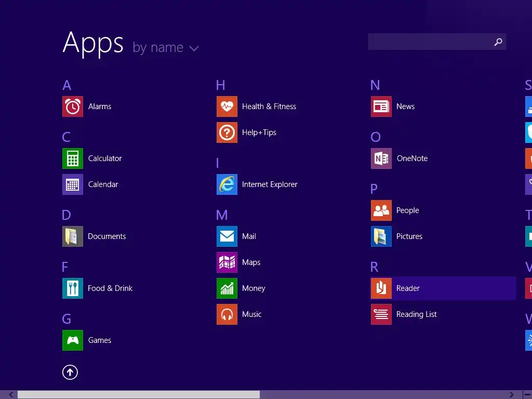Viewport: 532px width, 399px height.
Task: Open the Help+Tips question mark icon
Action: coord(227,132)
